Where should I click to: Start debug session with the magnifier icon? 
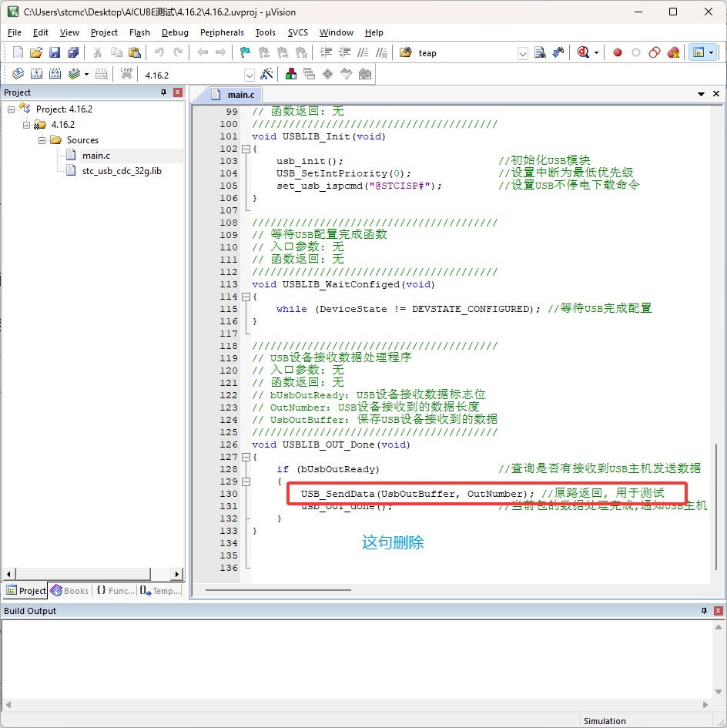(x=583, y=52)
